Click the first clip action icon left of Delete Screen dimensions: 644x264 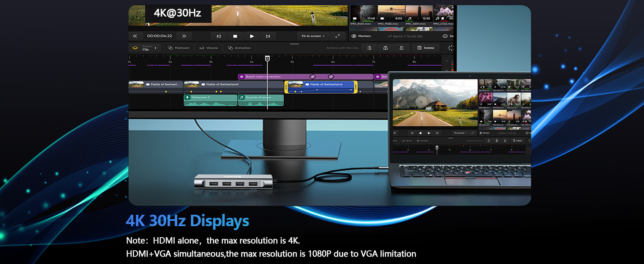[x=370, y=48]
